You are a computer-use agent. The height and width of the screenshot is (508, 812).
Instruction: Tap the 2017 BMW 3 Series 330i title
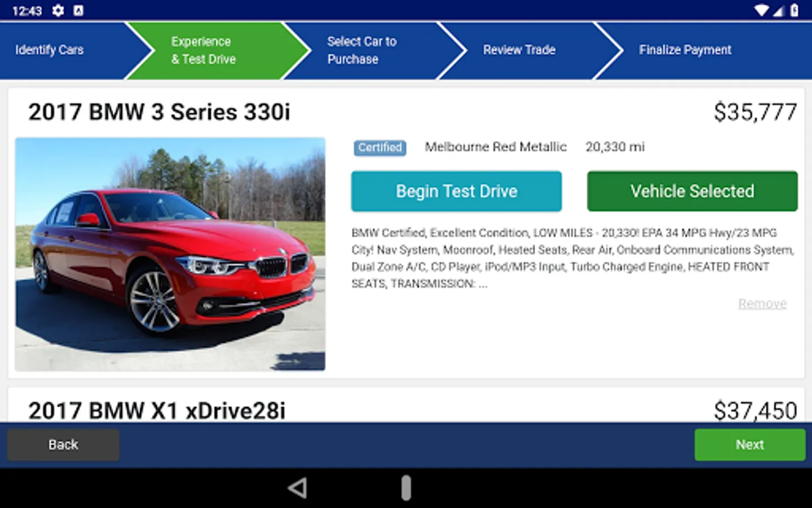[x=159, y=112]
